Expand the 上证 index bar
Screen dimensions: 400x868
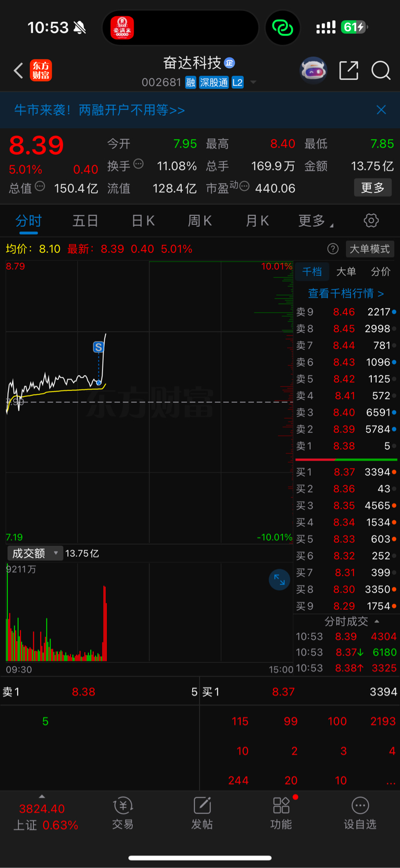(x=42, y=813)
